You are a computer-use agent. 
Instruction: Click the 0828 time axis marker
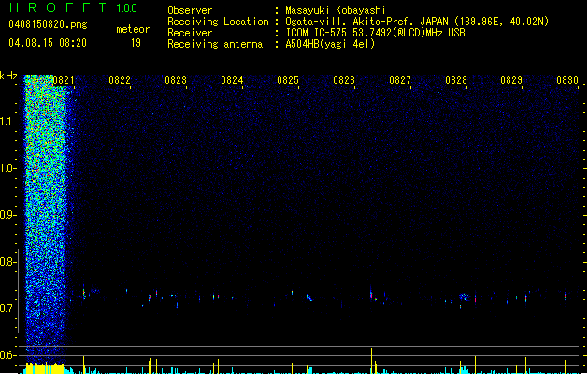(x=456, y=80)
